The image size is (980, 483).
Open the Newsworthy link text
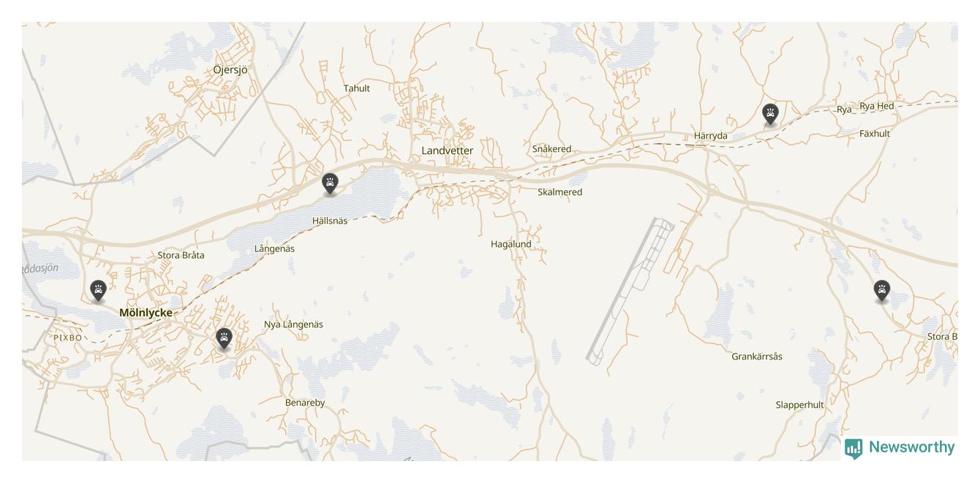(911, 447)
